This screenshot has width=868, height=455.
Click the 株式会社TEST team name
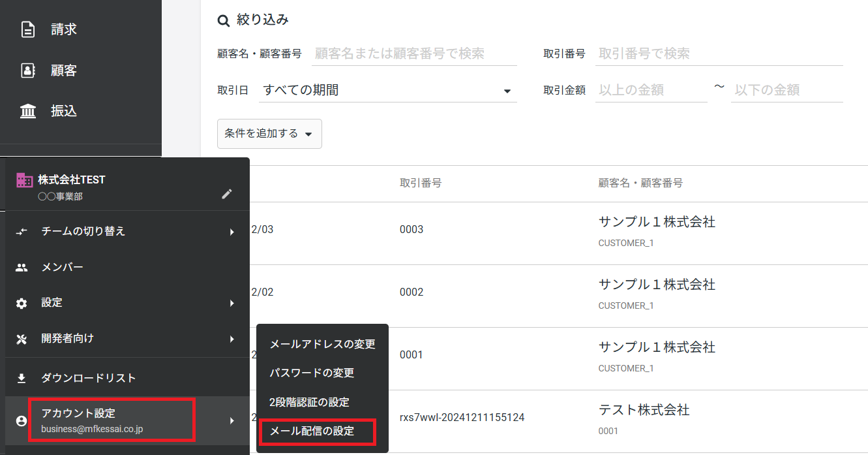tap(72, 180)
